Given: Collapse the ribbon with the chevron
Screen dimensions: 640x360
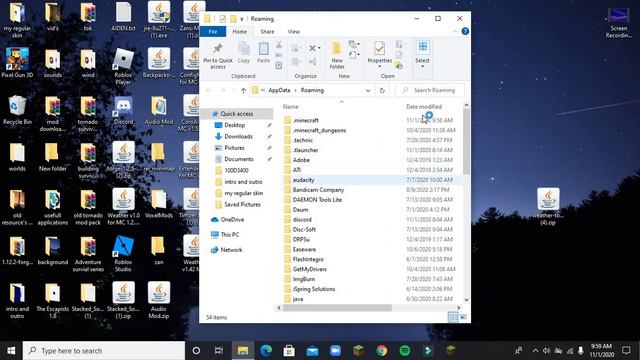Looking at the screenshot, I should (455, 31).
